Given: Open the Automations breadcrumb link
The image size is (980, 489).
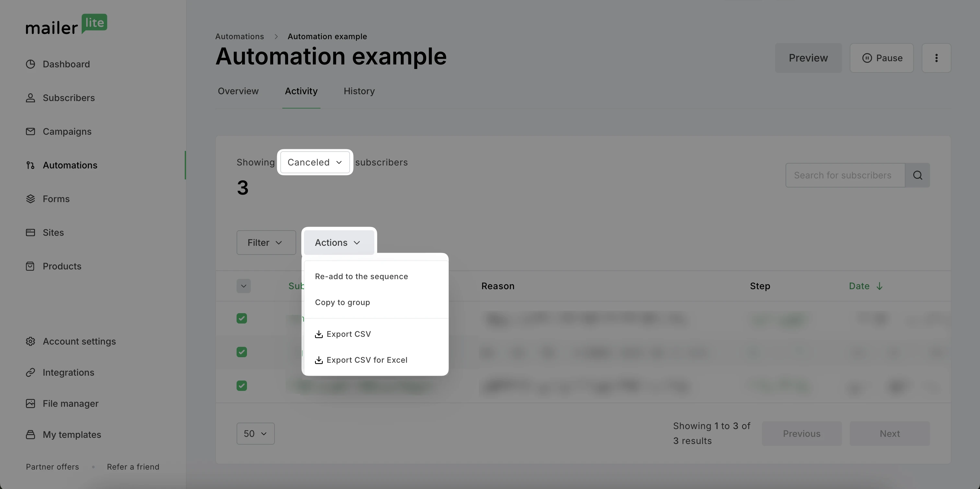Looking at the screenshot, I should (x=240, y=37).
